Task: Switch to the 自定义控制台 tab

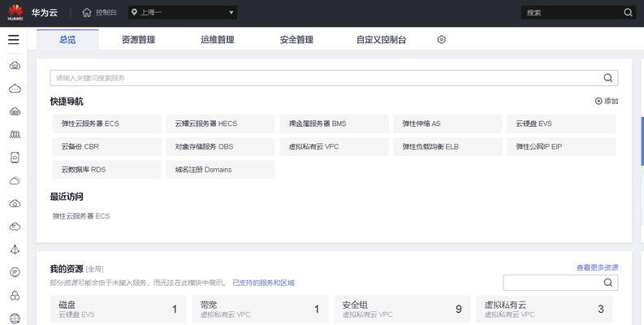Action: (381, 40)
